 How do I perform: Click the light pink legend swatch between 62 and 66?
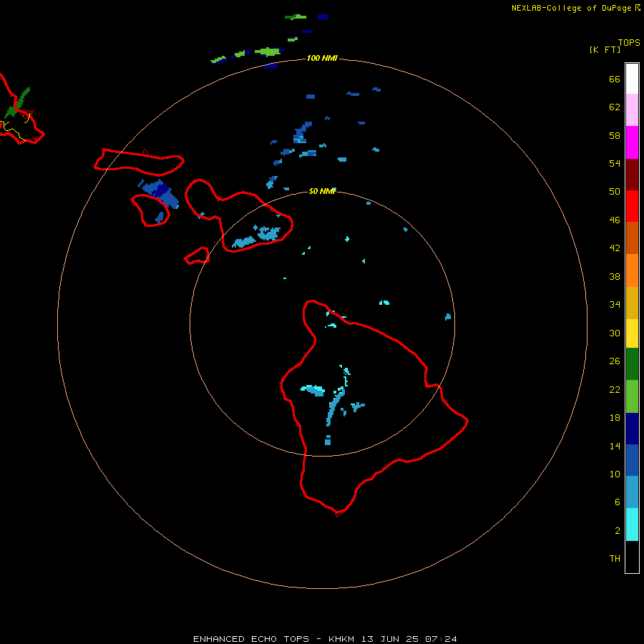point(632,109)
